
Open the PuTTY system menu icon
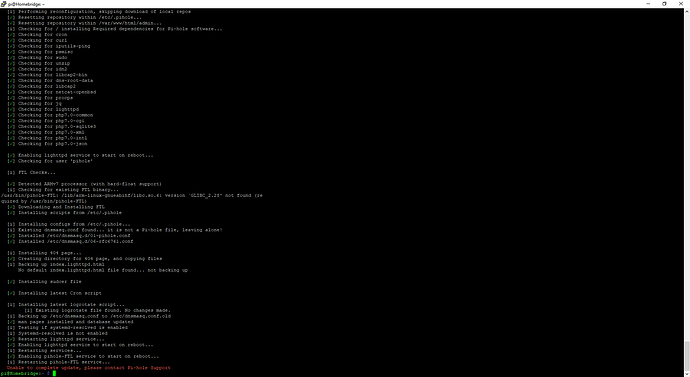[x=4, y=4]
